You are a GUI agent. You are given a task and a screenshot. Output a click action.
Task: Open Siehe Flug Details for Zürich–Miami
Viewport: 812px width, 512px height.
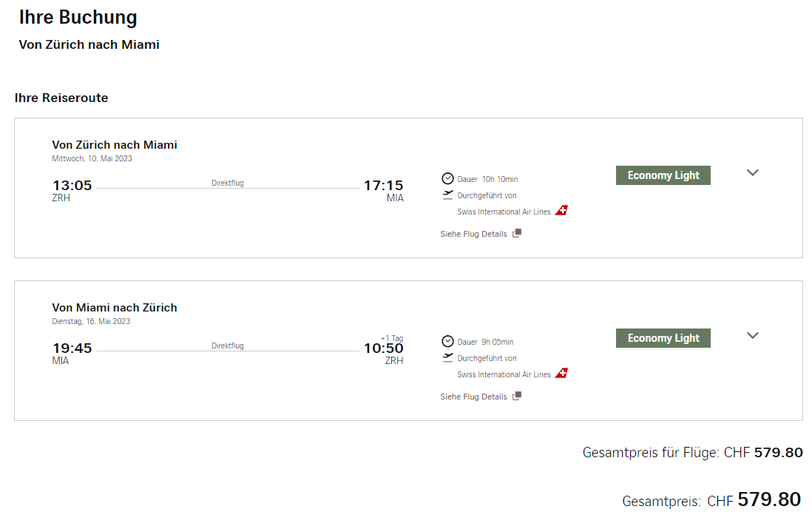474,234
